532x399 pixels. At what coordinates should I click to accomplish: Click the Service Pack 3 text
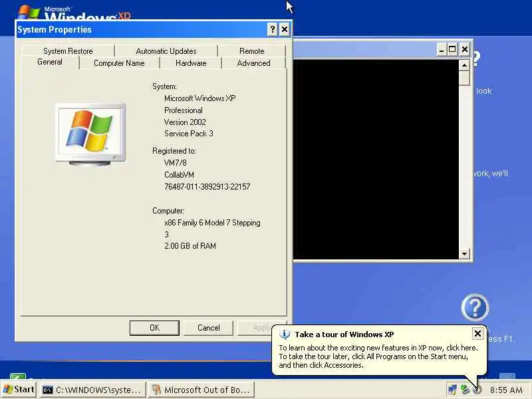(x=189, y=134)
